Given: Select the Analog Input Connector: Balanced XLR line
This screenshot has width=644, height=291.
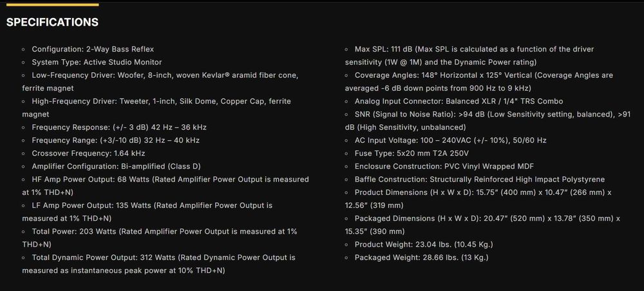Looking at the screenshot, I should pyautogui.click(x=459, y=101).
